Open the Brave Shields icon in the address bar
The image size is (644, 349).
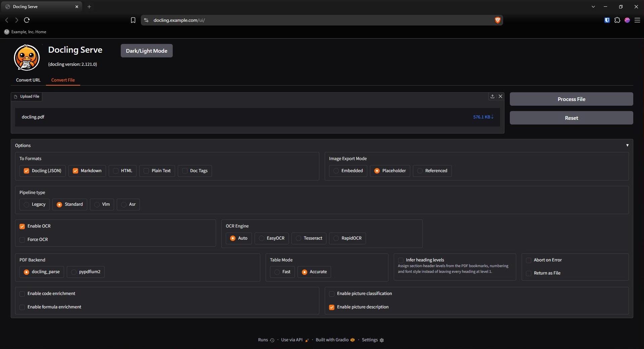click(x=497, y=20)
